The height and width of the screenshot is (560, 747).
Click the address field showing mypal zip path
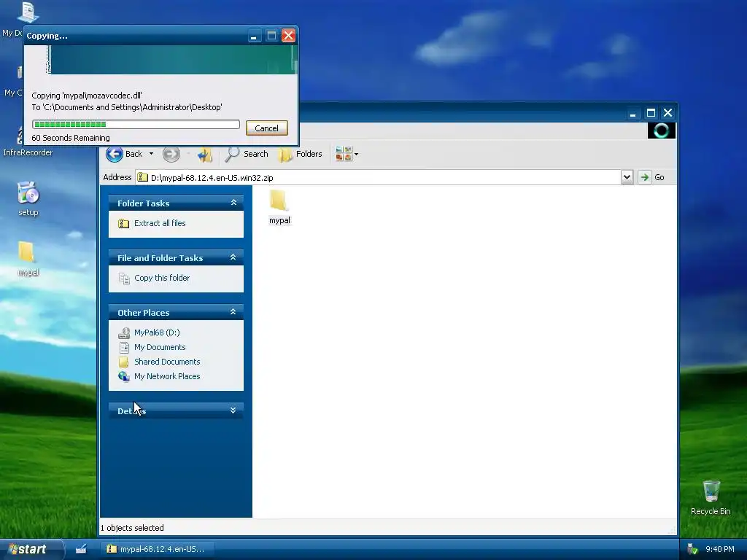378,178
